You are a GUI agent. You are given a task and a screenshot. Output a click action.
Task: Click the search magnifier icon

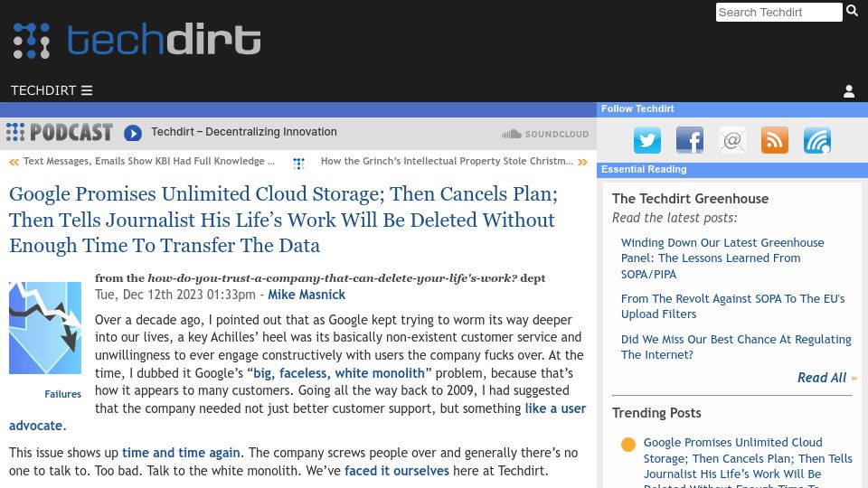coord(852,11)
